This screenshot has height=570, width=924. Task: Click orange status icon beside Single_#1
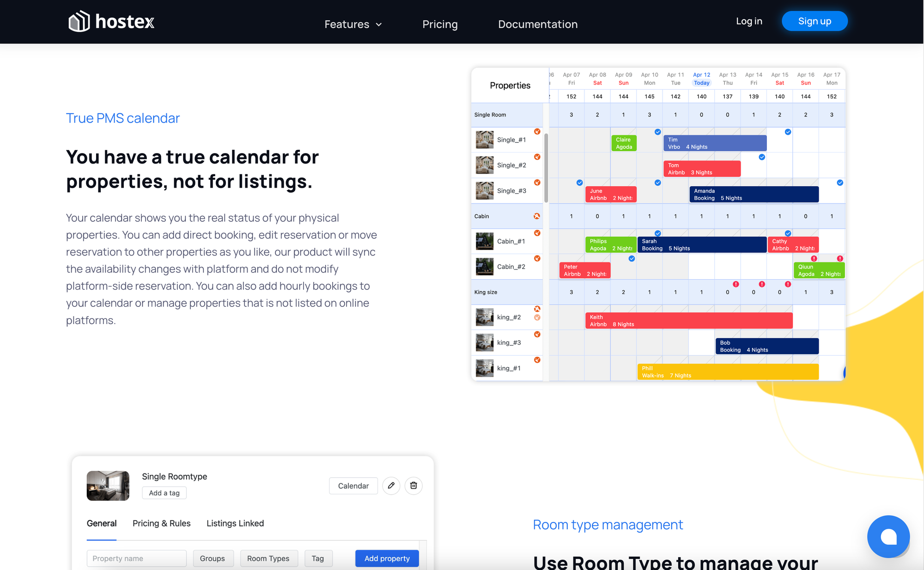537,132
